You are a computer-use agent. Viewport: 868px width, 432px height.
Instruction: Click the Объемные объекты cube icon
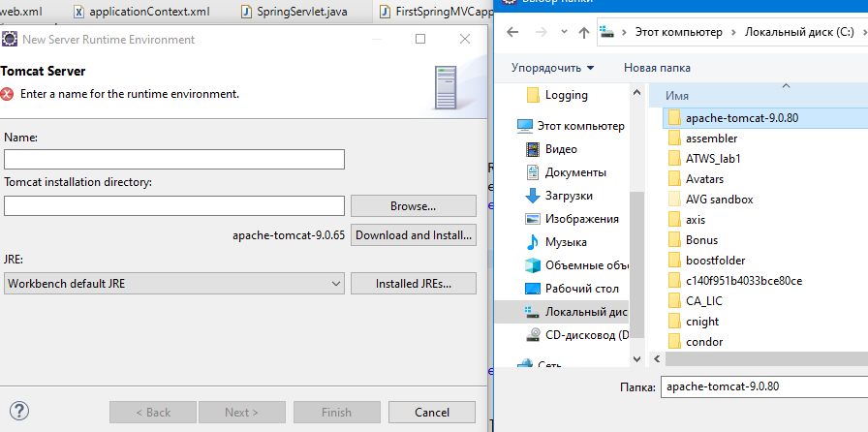(x=533, y=265)
